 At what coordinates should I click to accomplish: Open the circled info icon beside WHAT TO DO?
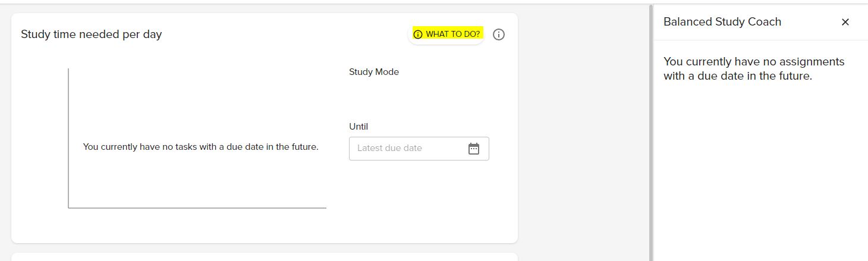click(499, 34)
